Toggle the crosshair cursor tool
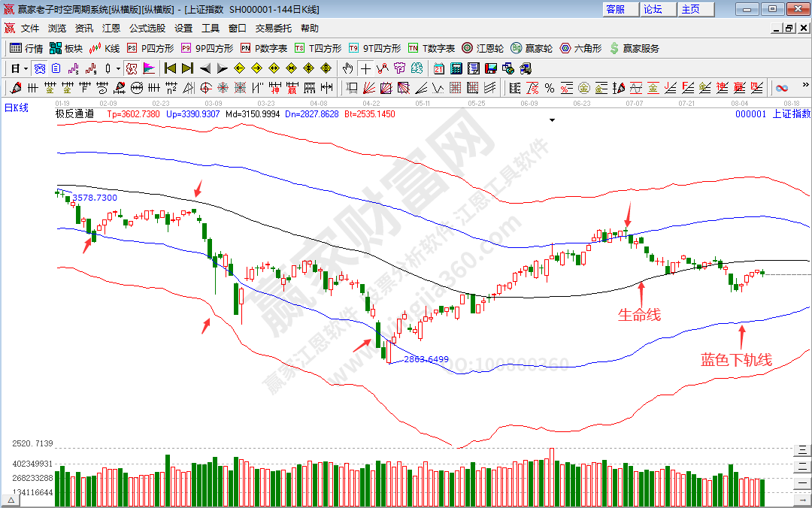The image size is (812, 508). coord(365,68)
